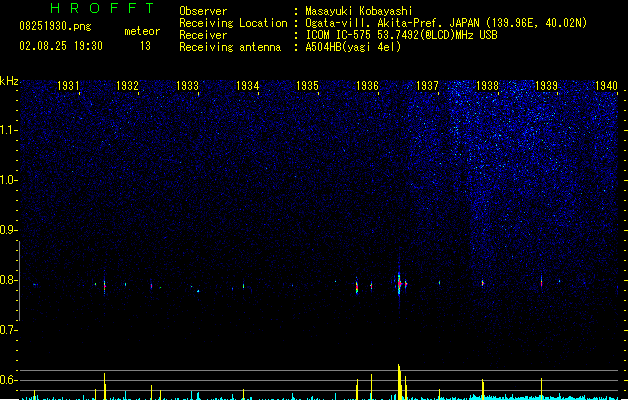Screen dimensions: 629x400
Task: Click frequency axis label 0.8
Action: click(x=8, y=280)
